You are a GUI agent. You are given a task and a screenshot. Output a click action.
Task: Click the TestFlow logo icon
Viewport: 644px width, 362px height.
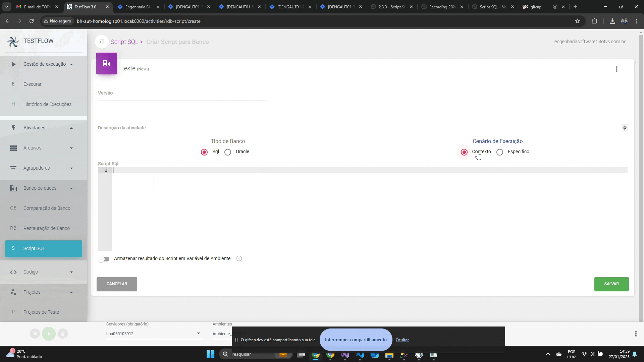(x=13, y=42)
